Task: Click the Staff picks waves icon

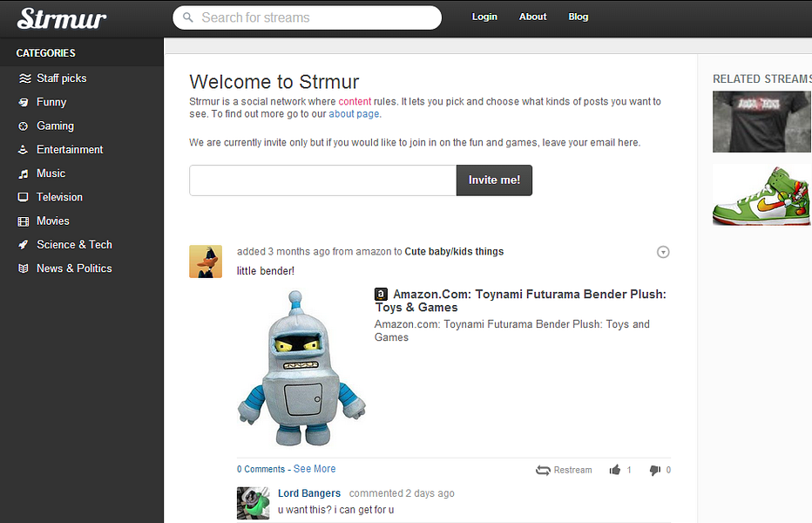Action: (24, 78)
